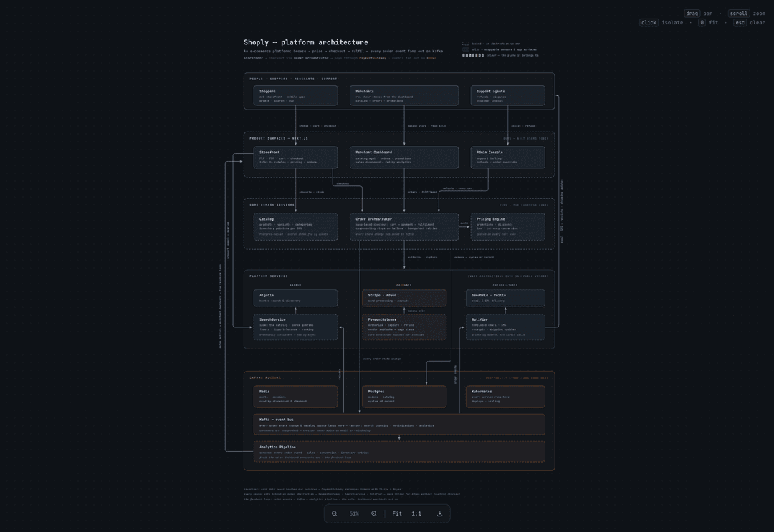Click the 'PLATFORM SERVICES' group label
The height and width of the screenshot is (532, 774).
click(269, 276)
